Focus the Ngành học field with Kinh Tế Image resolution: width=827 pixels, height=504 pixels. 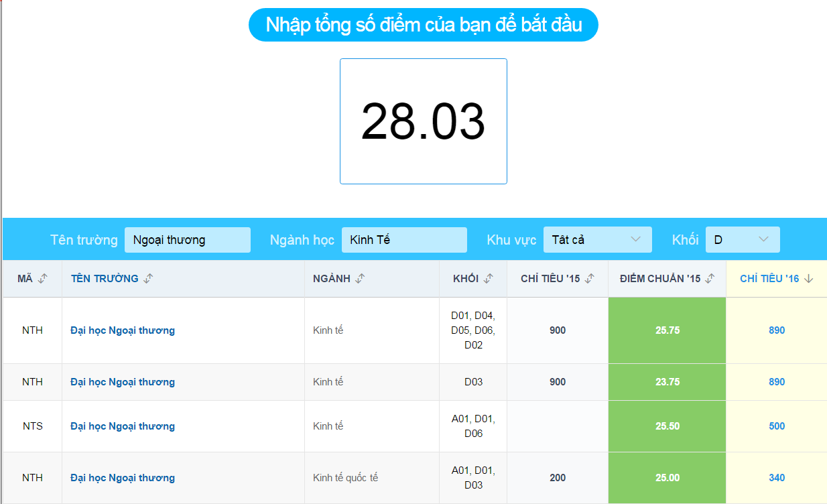click(x=403, y=240)
